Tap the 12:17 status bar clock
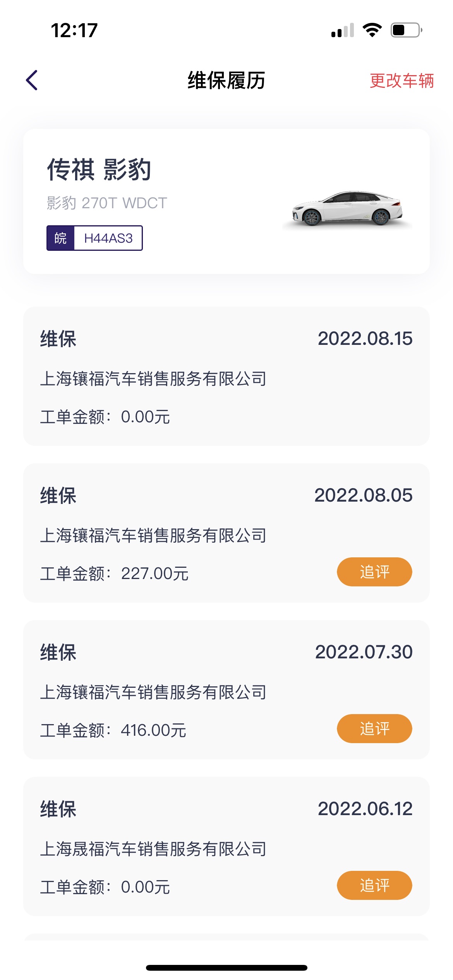 [74, 30]
